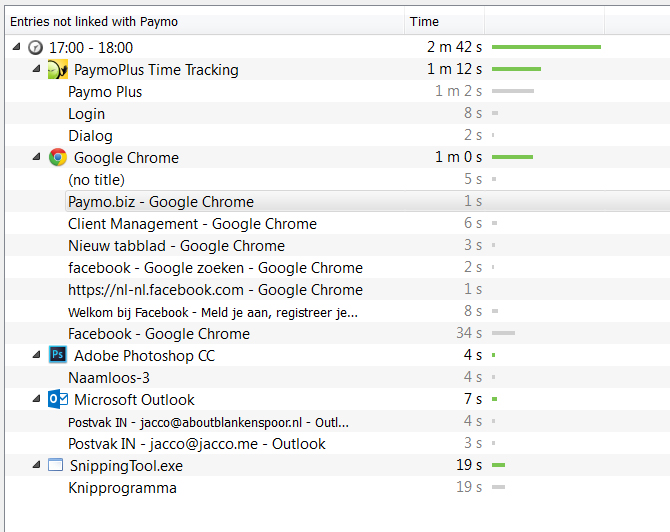Screen dimensions: 670x532
Task: Click the clock icon beside 17:00 - 18:00
Action: [36, 48]
